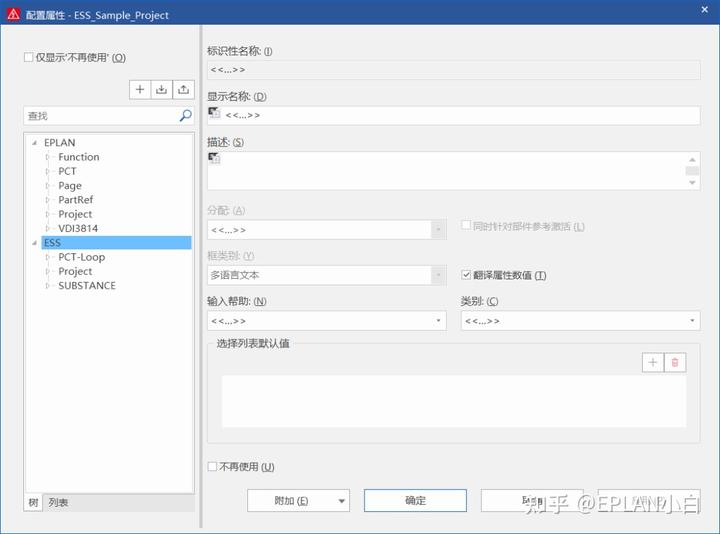Expand the VDI3814 tree node
This screenshot has width=720, height=534.
pyautogui.click(x=47, y=228)
